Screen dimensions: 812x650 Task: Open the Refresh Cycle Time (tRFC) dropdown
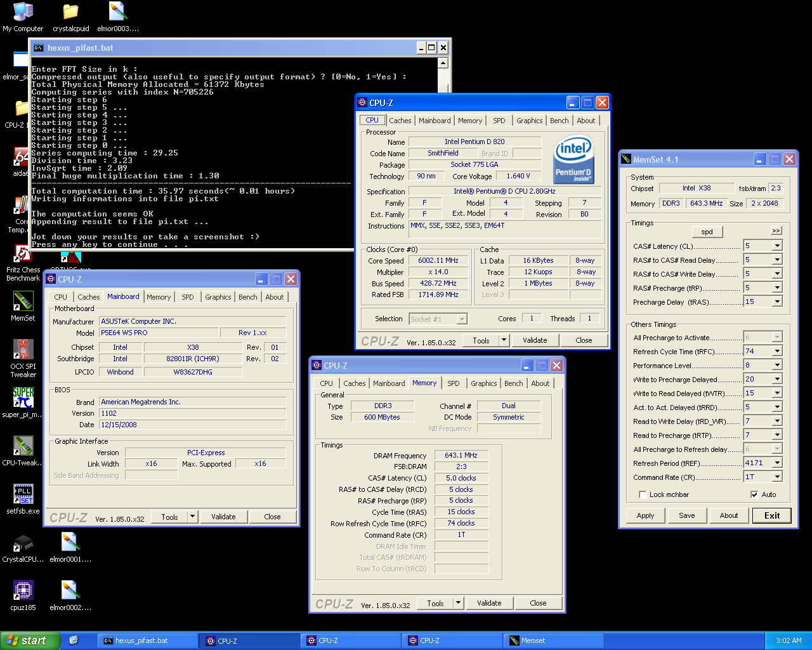[777, 351]
